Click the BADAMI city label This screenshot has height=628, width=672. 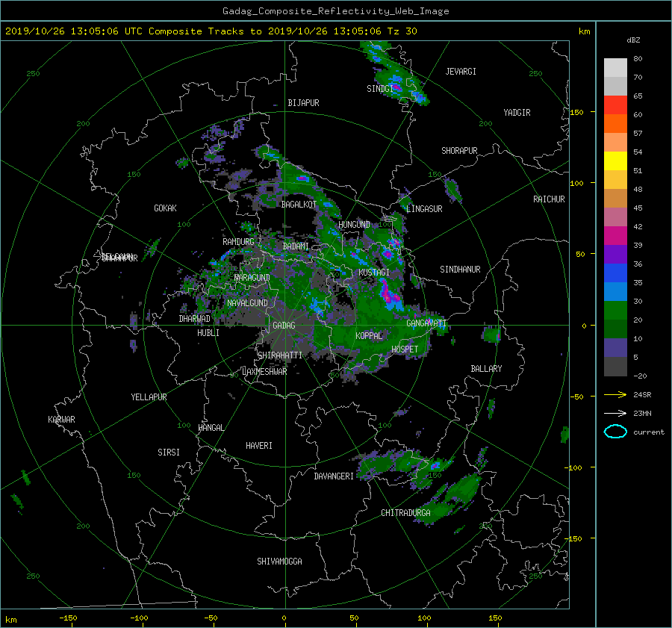coord(296,246)
